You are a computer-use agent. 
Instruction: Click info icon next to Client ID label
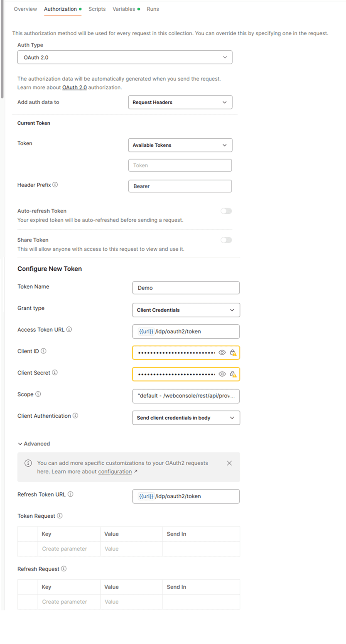pos(44,351)
